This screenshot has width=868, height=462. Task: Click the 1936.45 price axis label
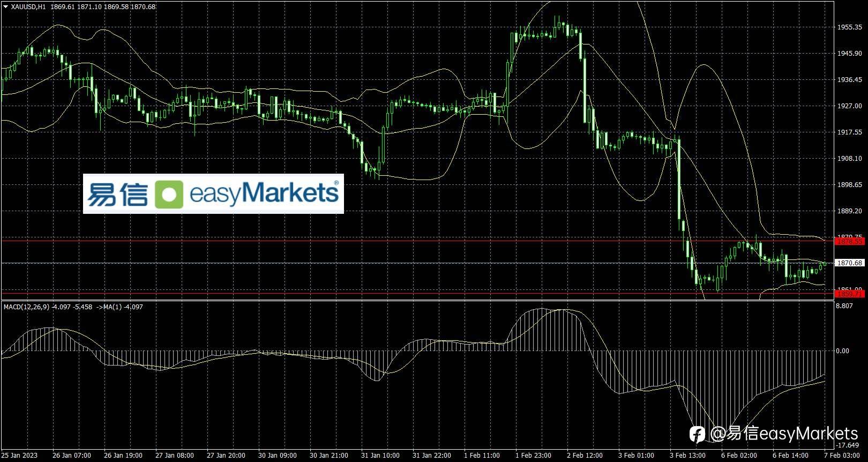pyautogui.click(x=850, y=80)
